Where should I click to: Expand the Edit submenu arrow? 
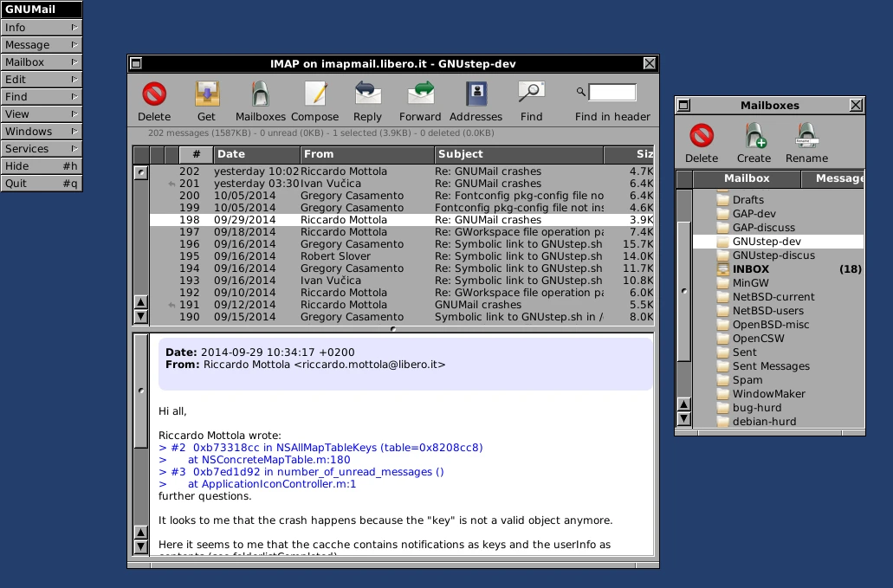pyautogui.click(x=76, y=79)
